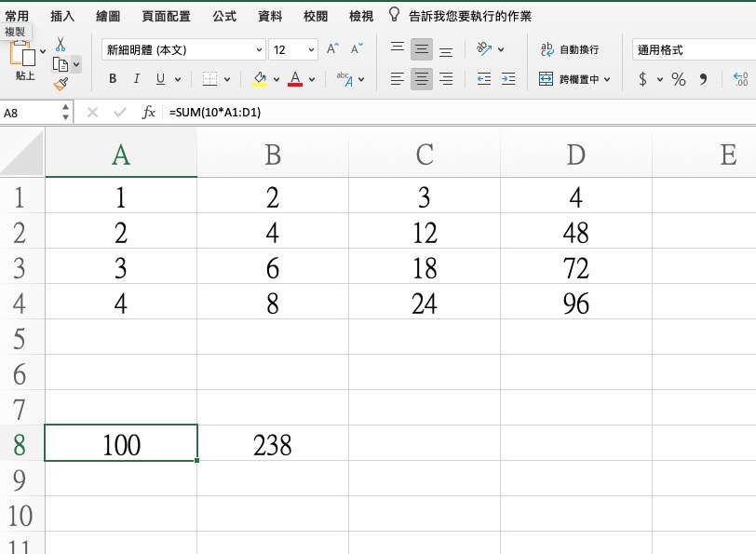Click the phonetic guide abc icon
The image size is (756, 554).
click(344, 79)
